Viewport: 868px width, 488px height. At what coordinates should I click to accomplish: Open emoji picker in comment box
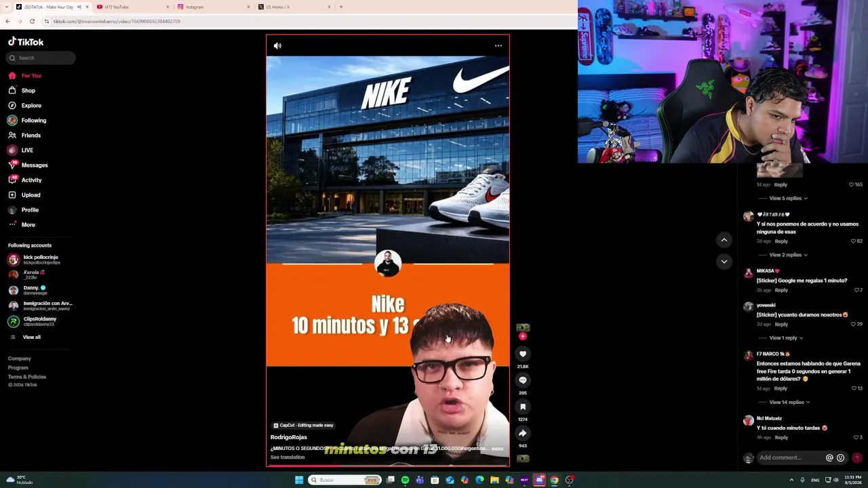click(x=841, y=457)
